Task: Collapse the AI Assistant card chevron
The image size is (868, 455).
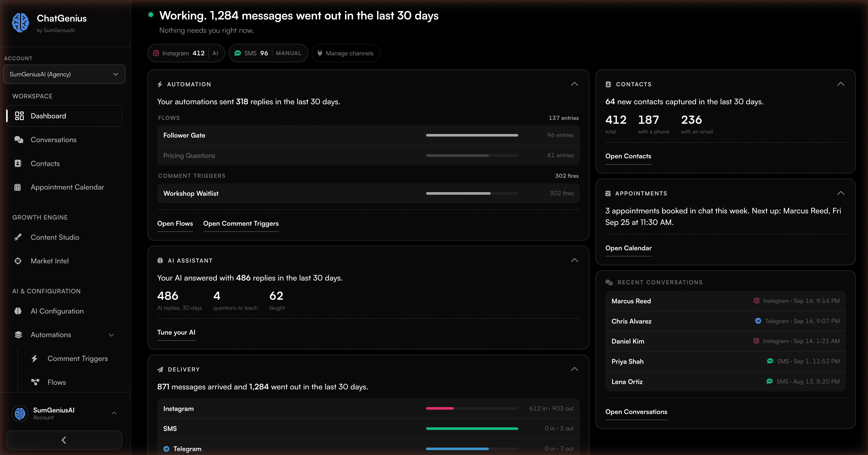Action: [575, 260]
